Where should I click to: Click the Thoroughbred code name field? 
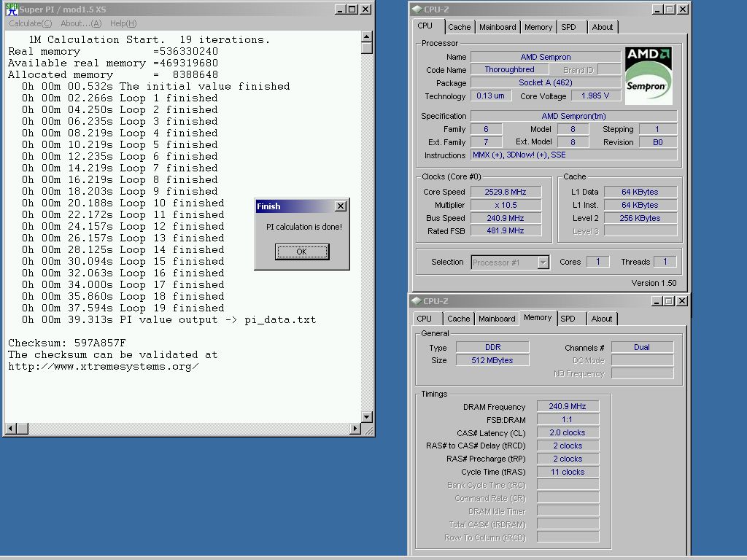[x=509, y=69]
